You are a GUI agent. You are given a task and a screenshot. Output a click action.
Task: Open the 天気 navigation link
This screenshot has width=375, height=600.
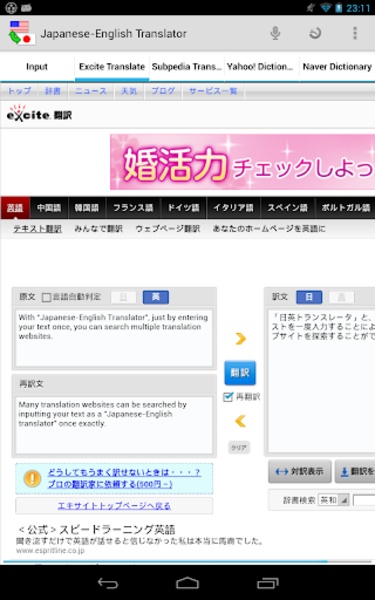pos(129,91)
